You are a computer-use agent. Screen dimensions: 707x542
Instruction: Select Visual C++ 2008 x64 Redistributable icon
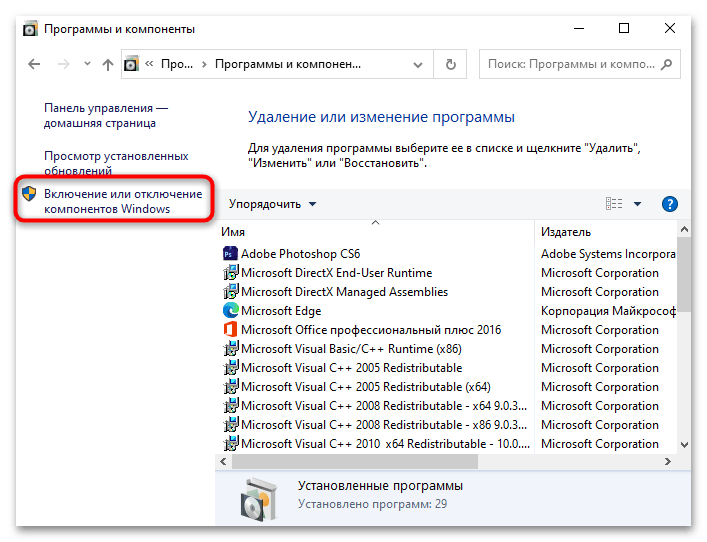click(x=230, y=405)
